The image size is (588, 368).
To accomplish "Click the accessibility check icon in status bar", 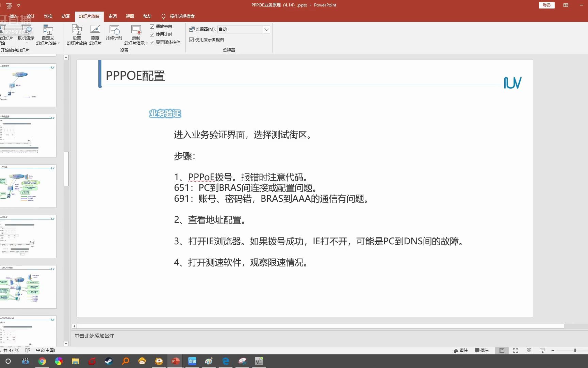I will (28, 350).
